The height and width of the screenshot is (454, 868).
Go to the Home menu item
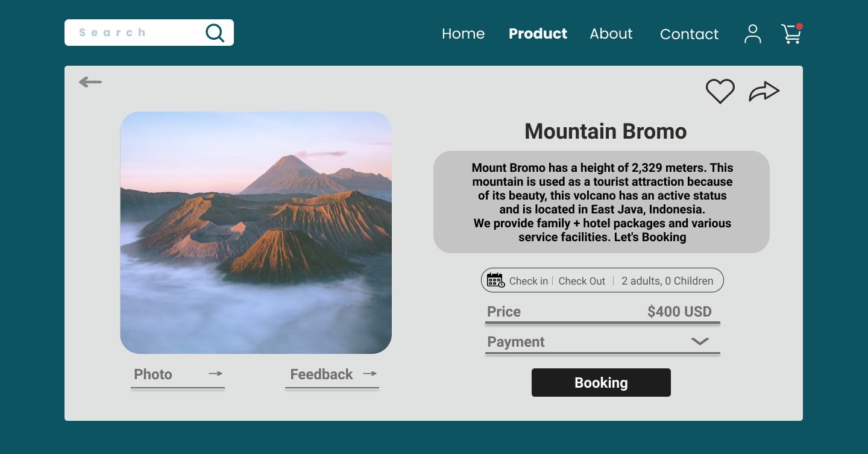tap(463, 34)
